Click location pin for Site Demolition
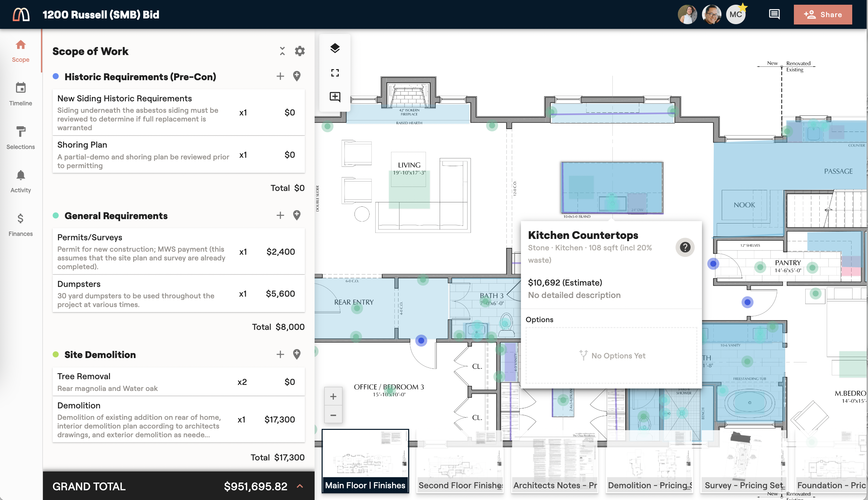The height and width of the screenshot is (500, 868). coord(297,354)
